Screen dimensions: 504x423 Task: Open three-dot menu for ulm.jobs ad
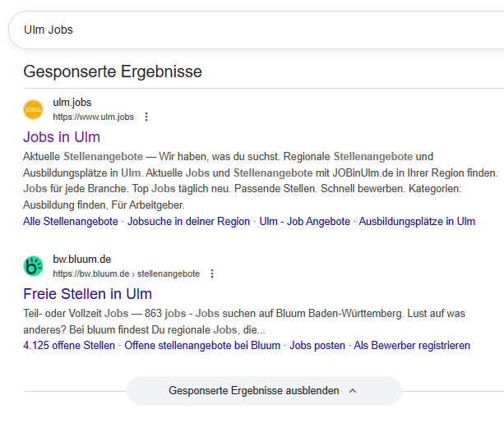146,117
